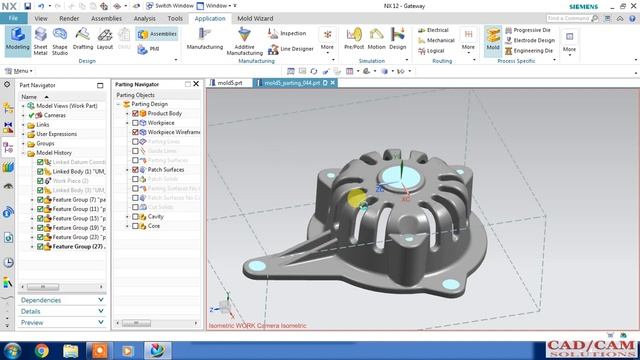The image size is (640, 360).
Task: Expand More in the Manufacturing group
Action: tap(327, 40)
